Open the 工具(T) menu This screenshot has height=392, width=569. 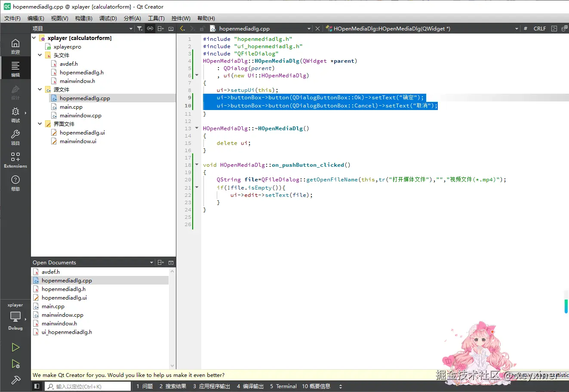point(156,18)
